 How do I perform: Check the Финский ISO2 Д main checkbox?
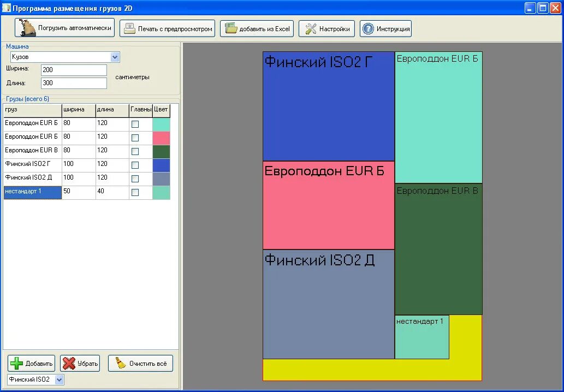point(135,179)
